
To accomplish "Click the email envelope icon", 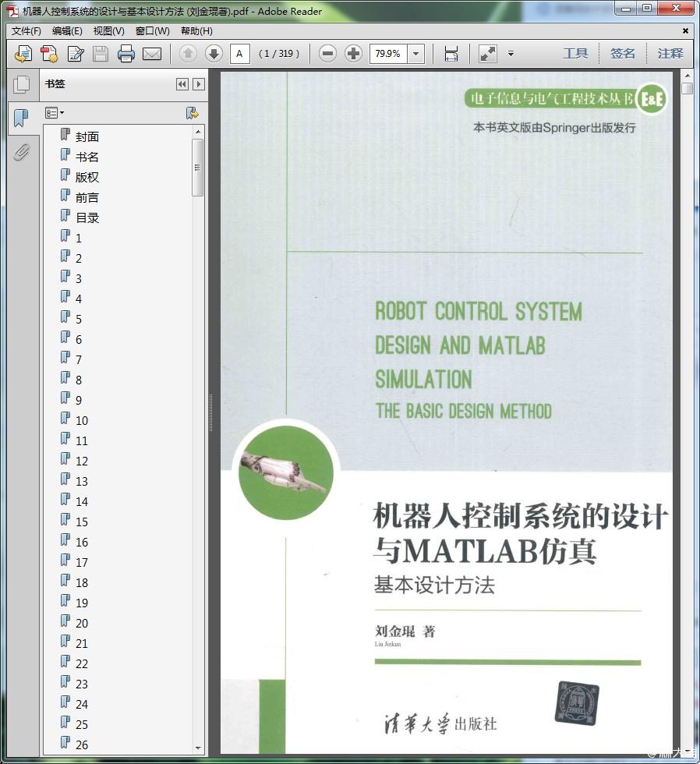I will pos(152,54).
